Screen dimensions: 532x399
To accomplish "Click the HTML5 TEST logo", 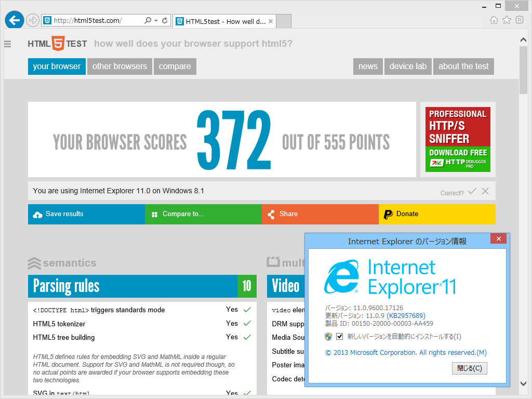I will [57, 44].
